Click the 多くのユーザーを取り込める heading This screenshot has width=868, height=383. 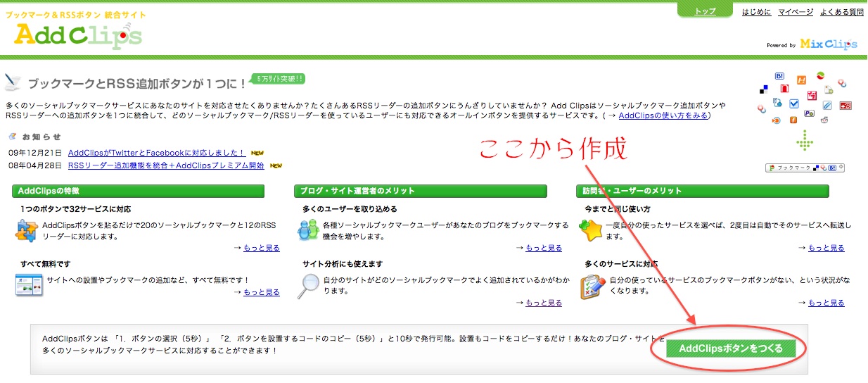[x=350, y=209]
